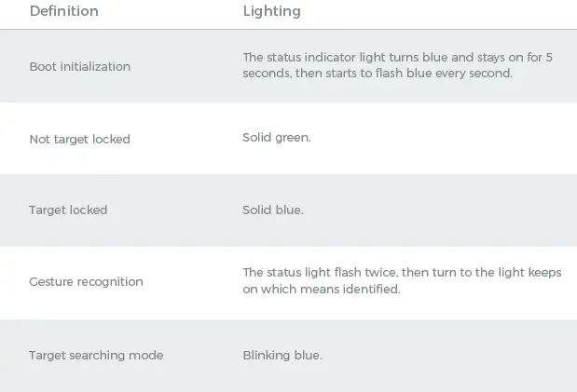Click the word "green" in the lighting column
The image size is (577, 392).
(293, 138)
